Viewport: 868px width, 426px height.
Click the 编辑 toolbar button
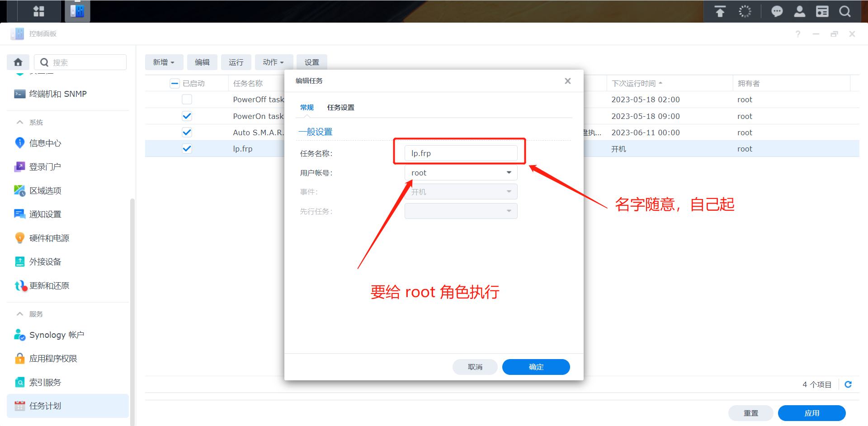[x=202, y=62]
